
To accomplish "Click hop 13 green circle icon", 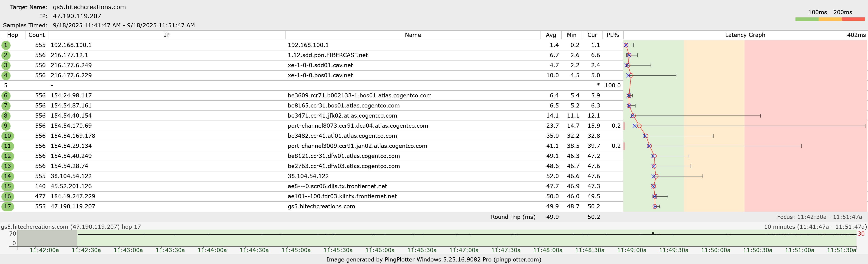I will (7, 166).
